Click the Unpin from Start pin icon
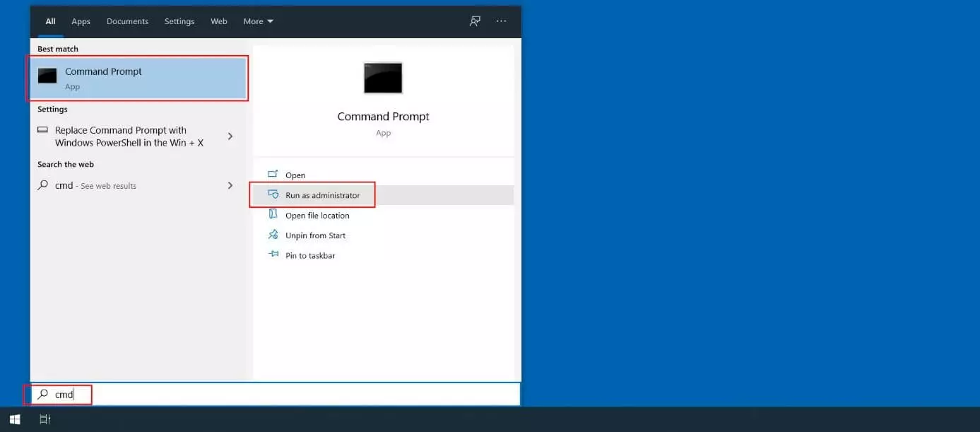Screen dimensions: 980x432 coord(273,235)
